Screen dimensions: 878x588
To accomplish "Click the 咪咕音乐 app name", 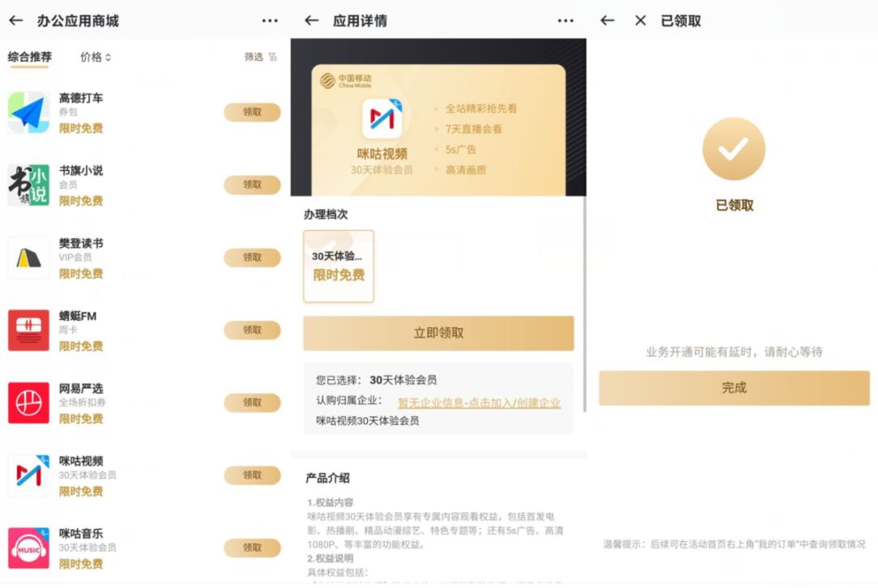I will 81,533.
